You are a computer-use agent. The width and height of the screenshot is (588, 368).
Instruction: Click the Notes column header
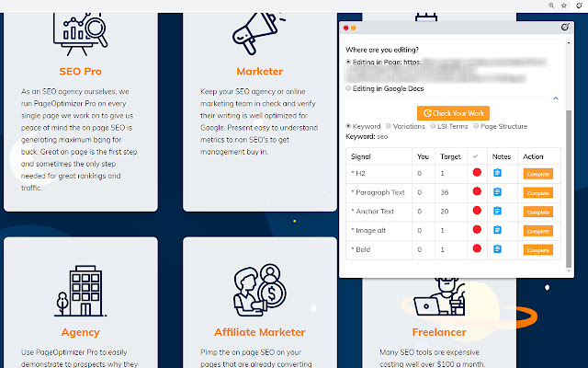click(x=502, y=156)
